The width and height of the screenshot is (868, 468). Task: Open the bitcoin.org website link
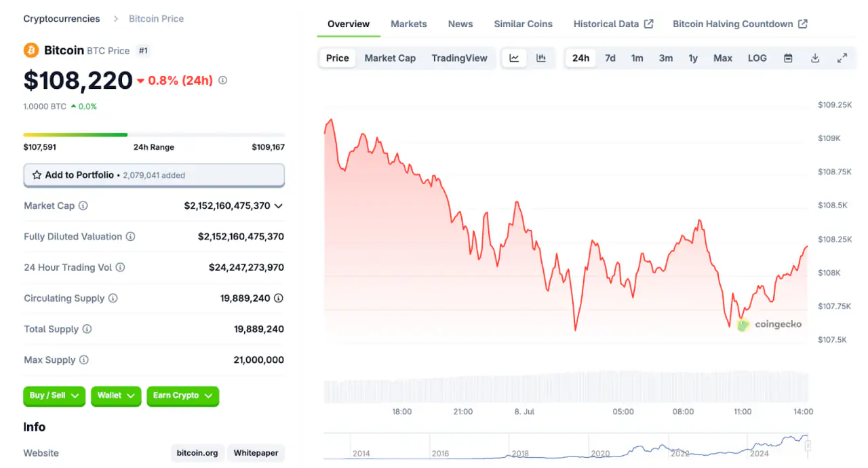[x=197, y=453]
